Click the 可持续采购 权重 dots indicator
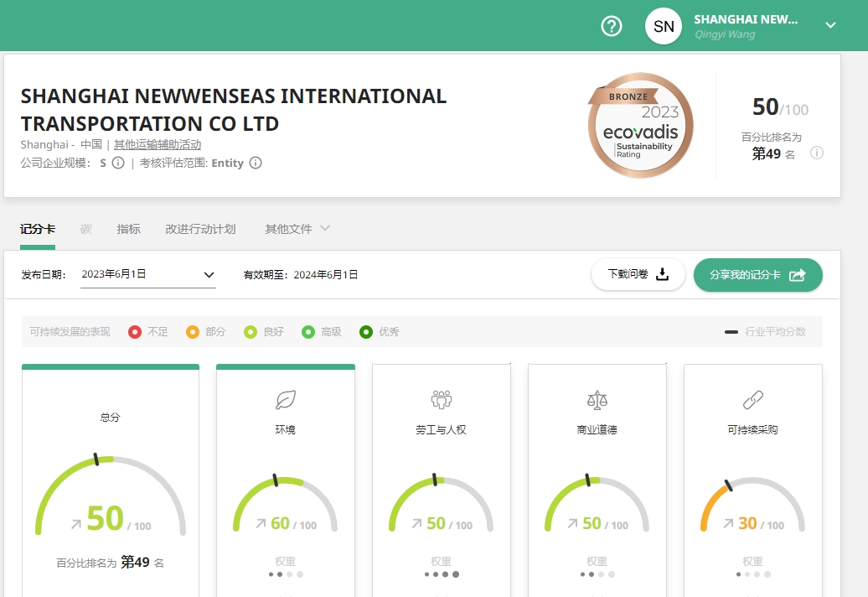The image size is (868, 597). [753, 574]
